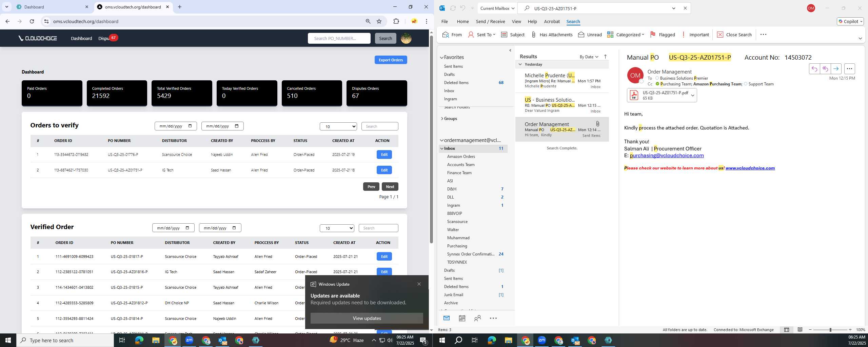This screenshot has height=347, width=868.
Task: Open Outlook Acrobat ribbon tab
Action: click(552, 21)
